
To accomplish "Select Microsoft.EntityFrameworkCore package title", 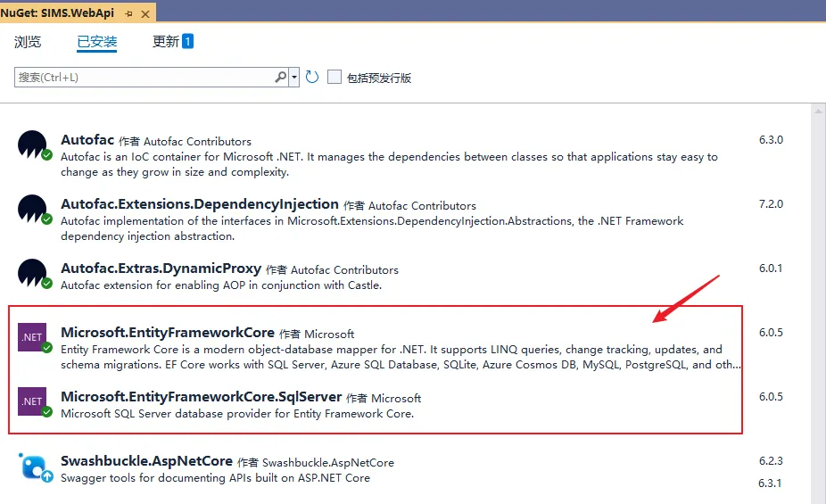I will [168, 333].
